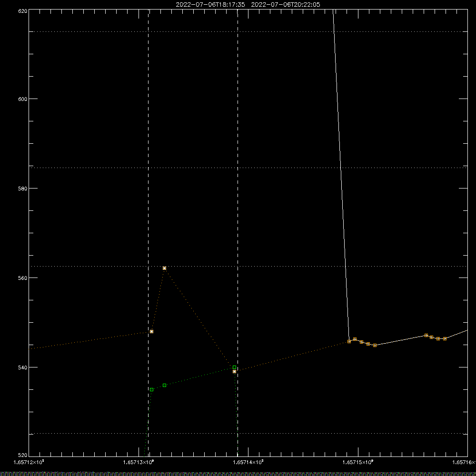Click the y-axis label 580
Viewport: 476px width, 476px height.
tap(23, 188)
